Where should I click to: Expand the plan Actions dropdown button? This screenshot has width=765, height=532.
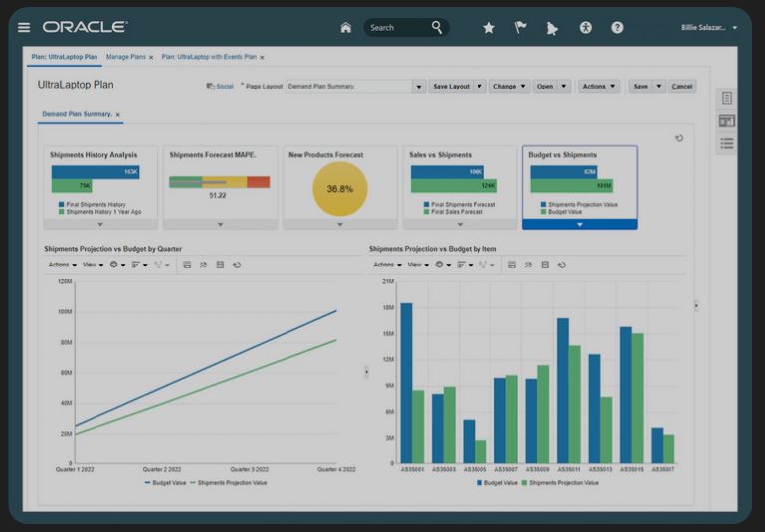point(599,87)
